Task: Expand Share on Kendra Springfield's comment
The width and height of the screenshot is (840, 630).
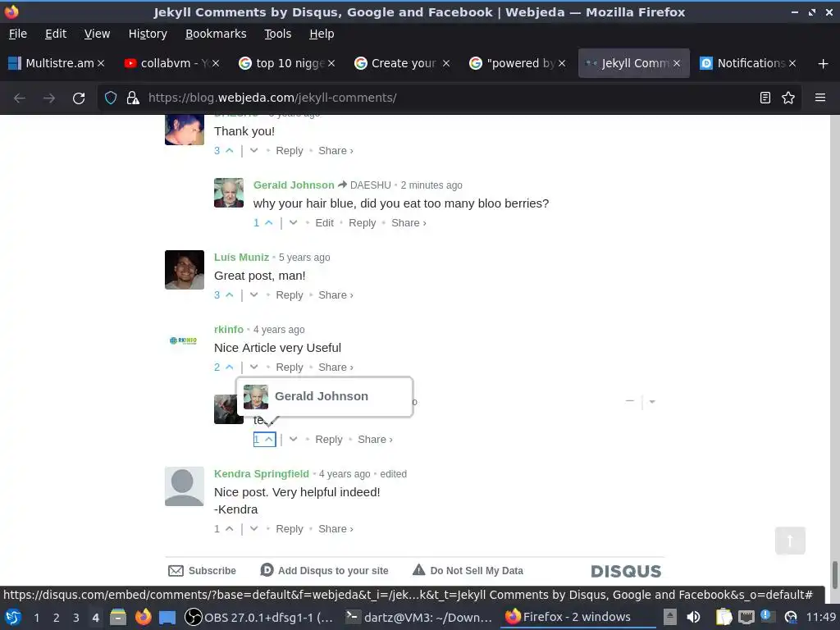Action: click(x=336, y=529)
